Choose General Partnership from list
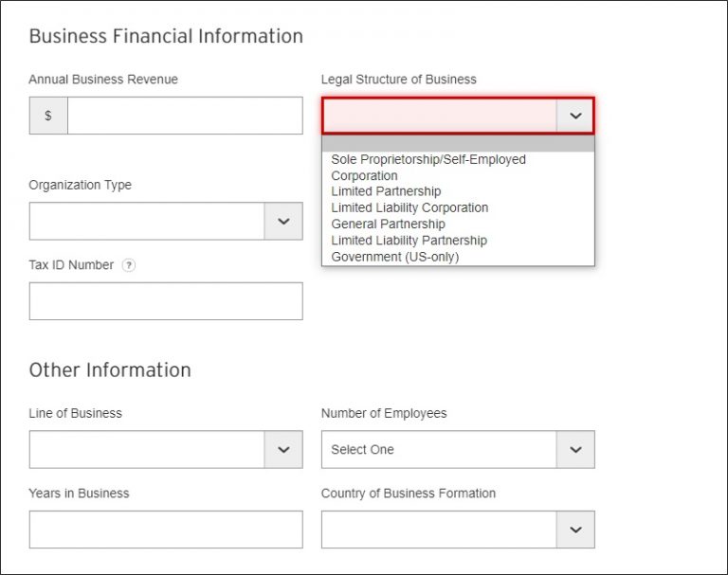The height and width of the screenshot is (575, 728). (x=388, y=224)
